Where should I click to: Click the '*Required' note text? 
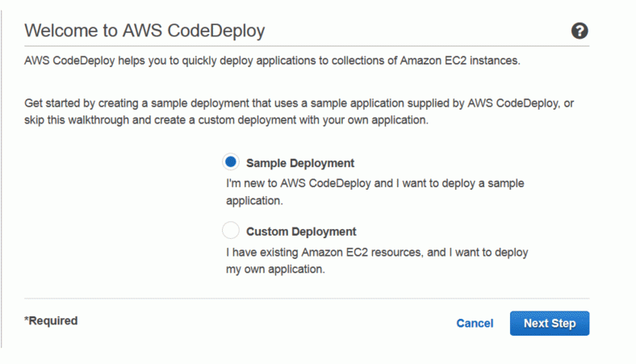pos(51,320)
